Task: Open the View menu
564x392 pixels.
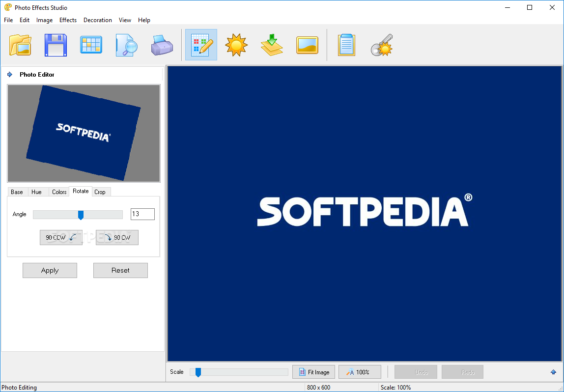Action: 125,20
